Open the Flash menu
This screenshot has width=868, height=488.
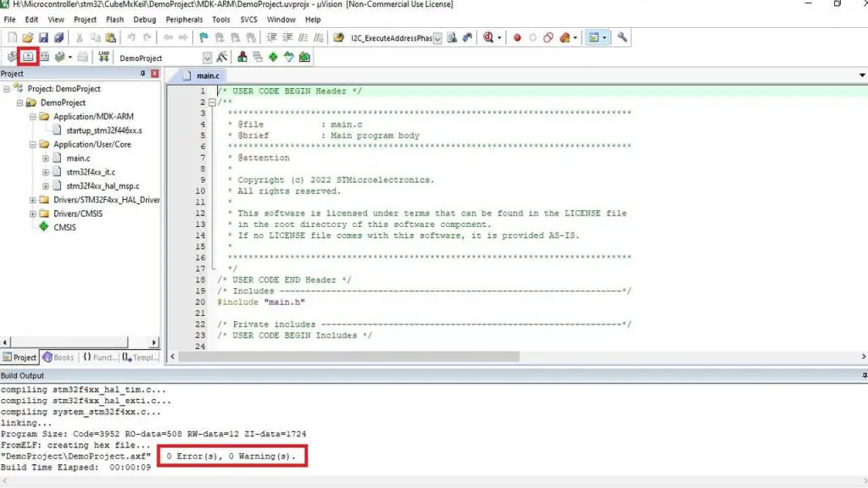pos(114,19)
